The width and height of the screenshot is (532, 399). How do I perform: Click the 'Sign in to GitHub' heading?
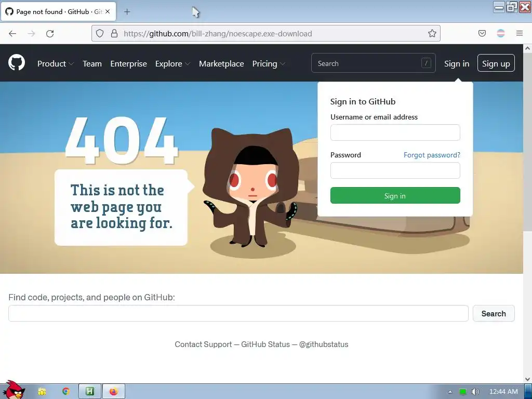363,101
